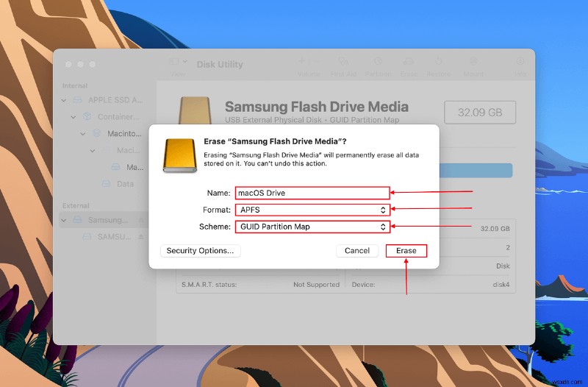This screenshot has height=387, width=588.
Task: Click the Samsung disk icon in sidebar
Action: click(x=77, y=220)
